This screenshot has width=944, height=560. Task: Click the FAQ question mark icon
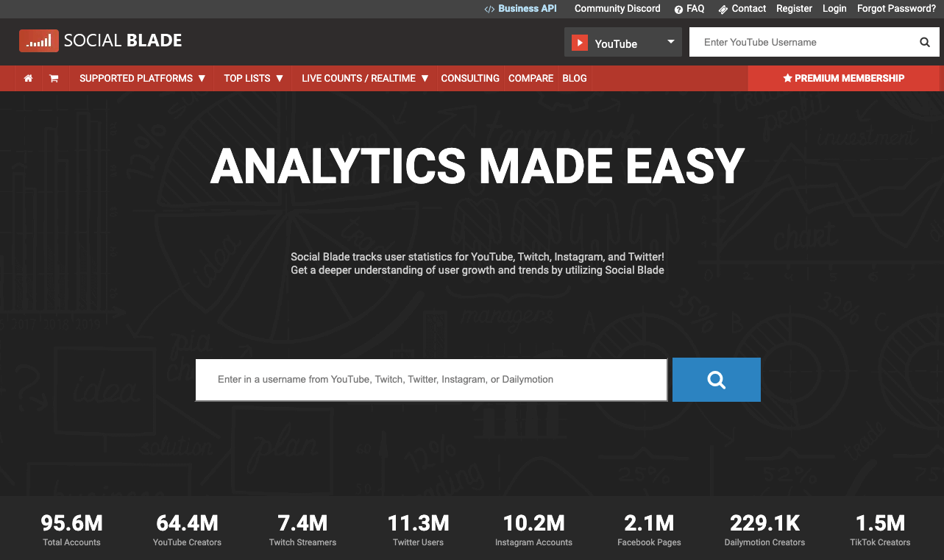point(678,9)
